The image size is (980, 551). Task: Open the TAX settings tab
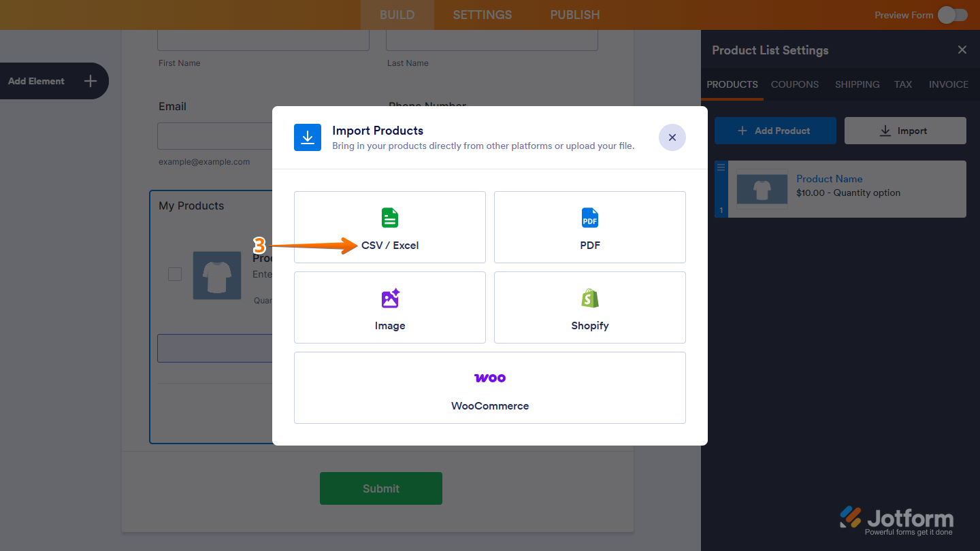pos(903,84)
